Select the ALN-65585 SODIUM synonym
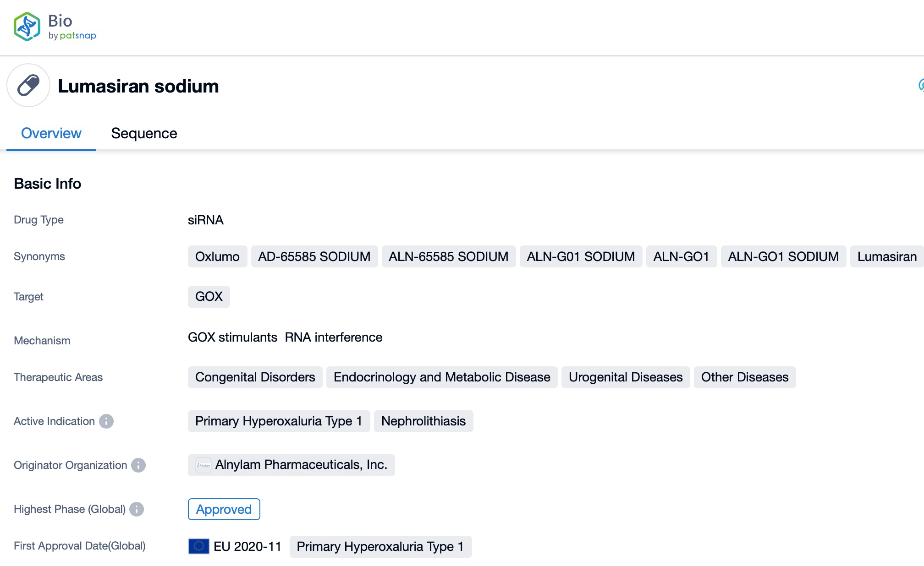 click(x=448, y=256)
